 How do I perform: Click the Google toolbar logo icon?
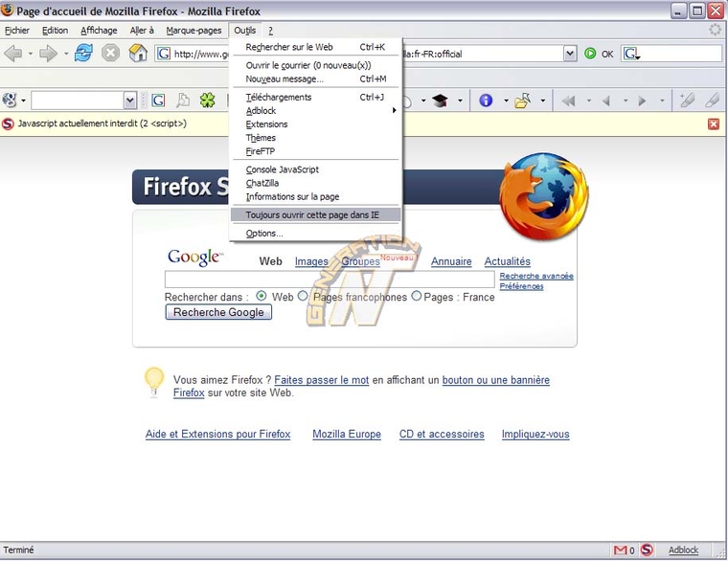9,101
